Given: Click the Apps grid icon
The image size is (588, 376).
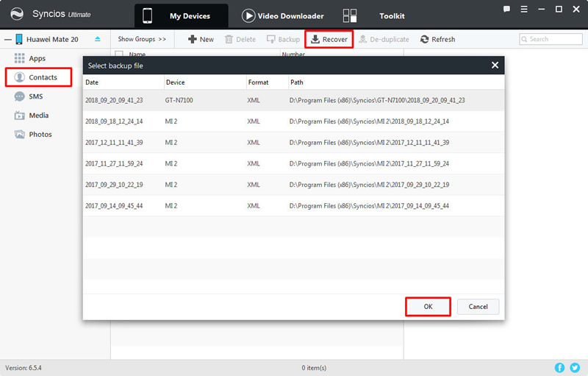Looking at the screenshot, I should coord(20,58).
